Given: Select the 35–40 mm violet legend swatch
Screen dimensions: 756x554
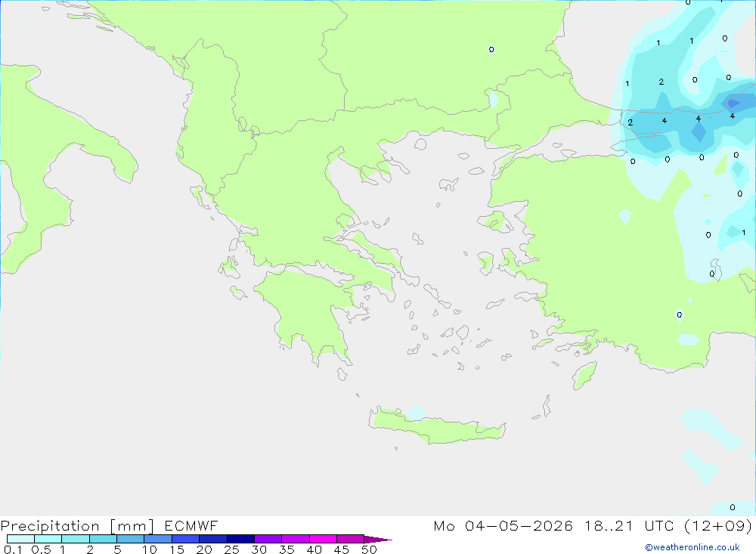Looking at the screenshot, I should tap(296, 539).
